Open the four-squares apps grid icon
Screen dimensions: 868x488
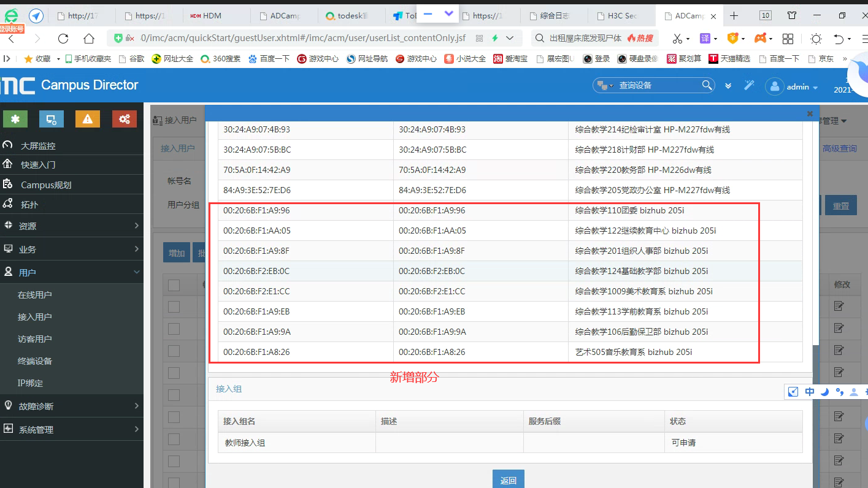pos(788,39)
